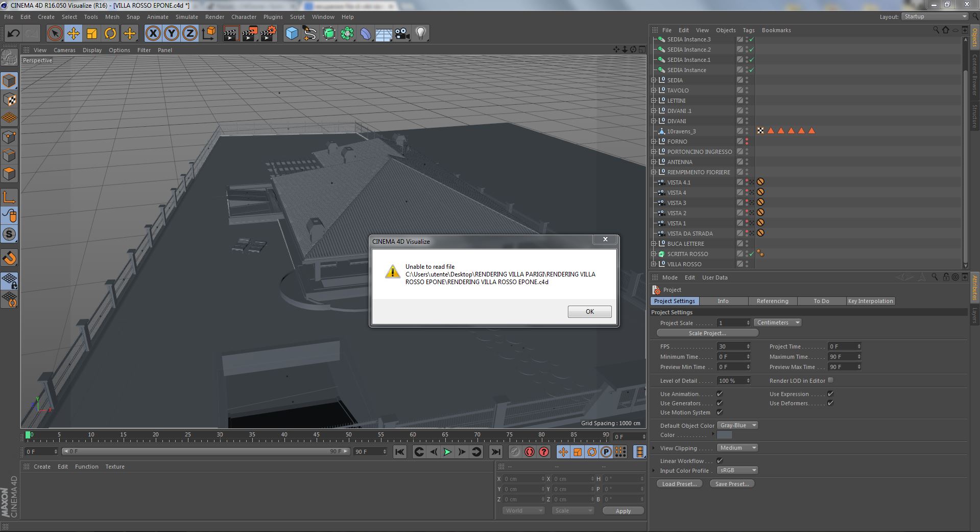Dismiss the error dialog with OK
This screenshot has width=980, height=532.
[589, 312]
